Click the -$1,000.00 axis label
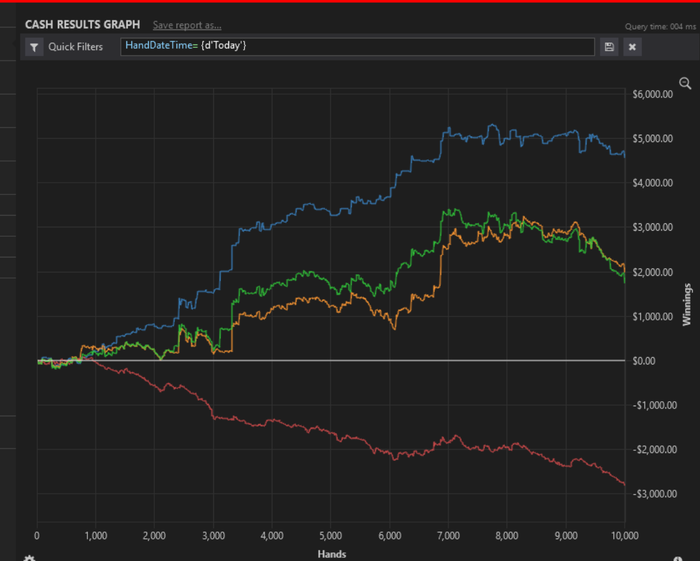 654,405
